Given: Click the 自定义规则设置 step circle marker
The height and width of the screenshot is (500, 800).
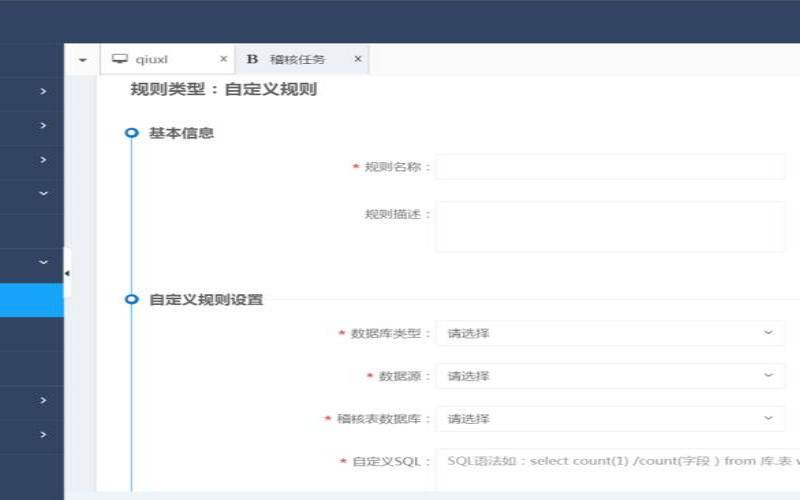Looking at the screenshot, I should tap(132, 299).
